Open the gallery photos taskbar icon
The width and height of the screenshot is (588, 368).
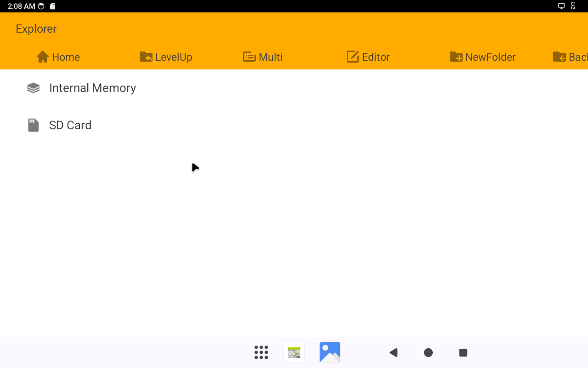[x=330, y=352]
